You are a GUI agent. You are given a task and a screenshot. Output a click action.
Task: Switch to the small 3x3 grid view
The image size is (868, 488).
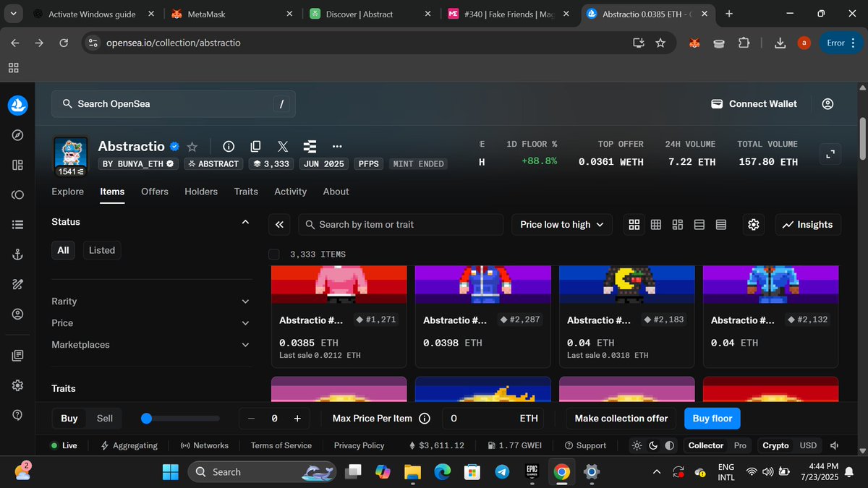[x=656, y=225]
